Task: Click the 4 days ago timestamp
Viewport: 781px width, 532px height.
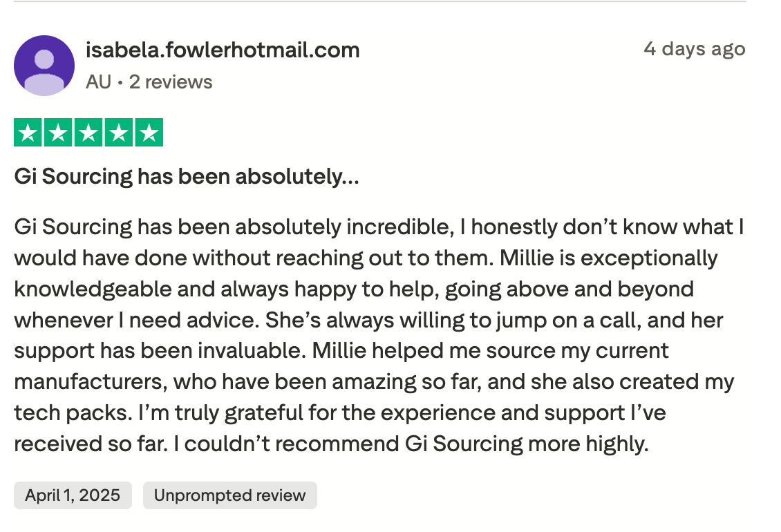Action: (x=695, y=49)
